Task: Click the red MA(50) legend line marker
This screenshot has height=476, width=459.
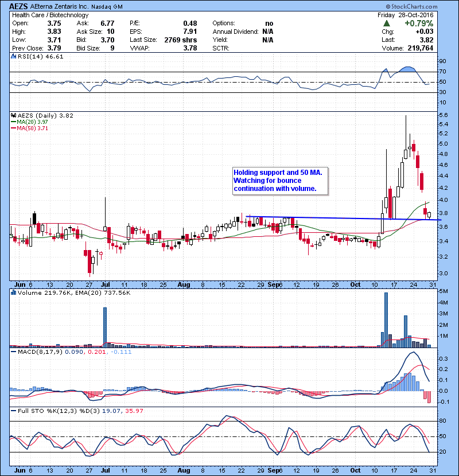Action: (13, 128)
